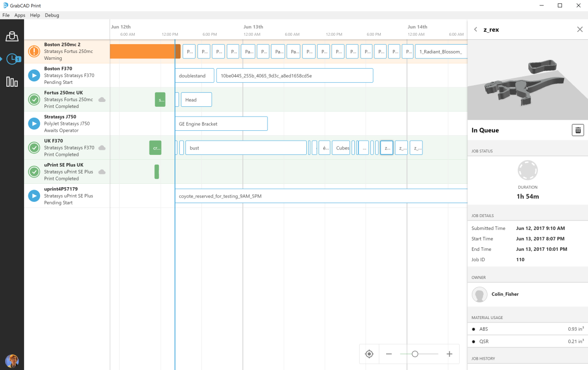Click the z_rex 3D model preview thumbnail
The height and width of the screenshot is (370, 588).
(x=528, y=79)
